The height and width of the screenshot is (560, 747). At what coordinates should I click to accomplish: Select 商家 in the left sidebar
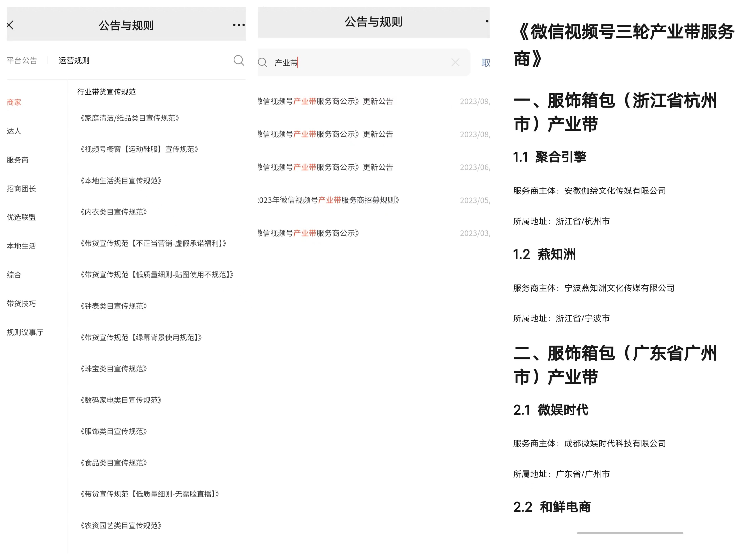point(14,102)
